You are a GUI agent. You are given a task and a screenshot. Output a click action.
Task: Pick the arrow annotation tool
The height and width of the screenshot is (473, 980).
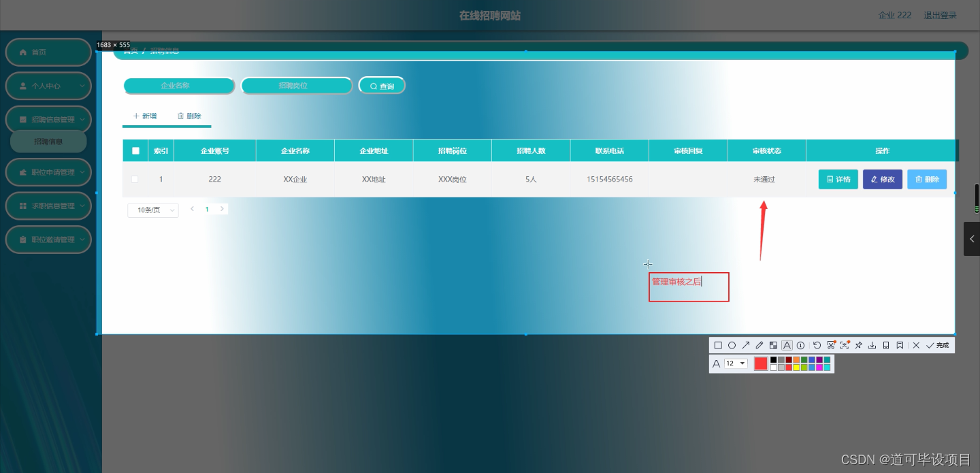746,345
